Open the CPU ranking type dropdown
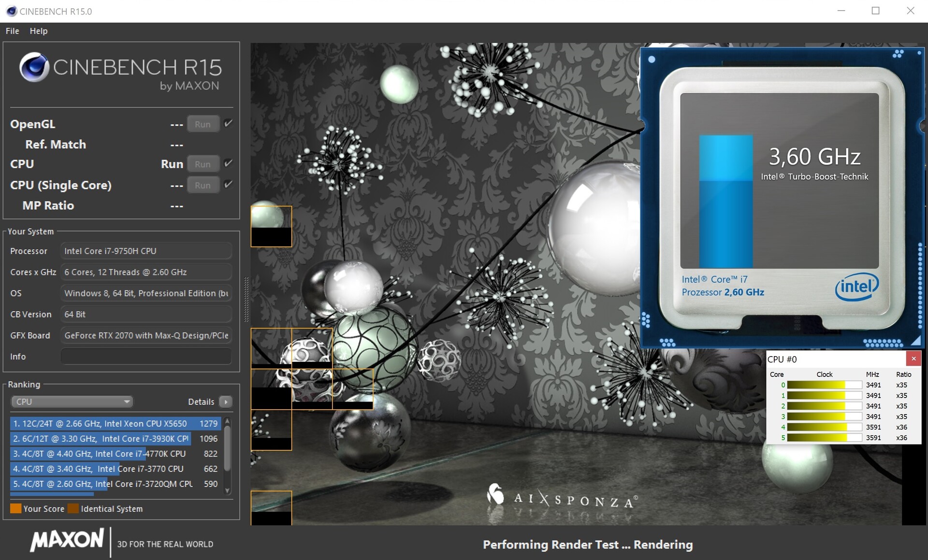 coord(72,402)
